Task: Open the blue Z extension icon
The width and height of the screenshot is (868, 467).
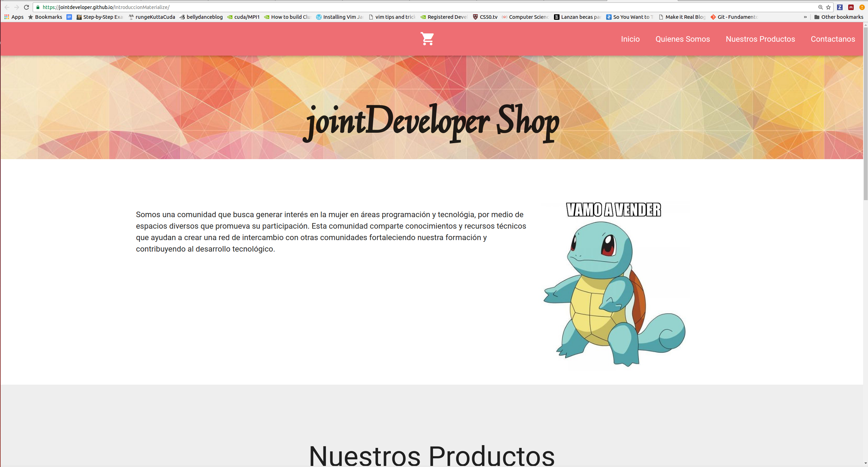Action: click(x=840, y=7)
